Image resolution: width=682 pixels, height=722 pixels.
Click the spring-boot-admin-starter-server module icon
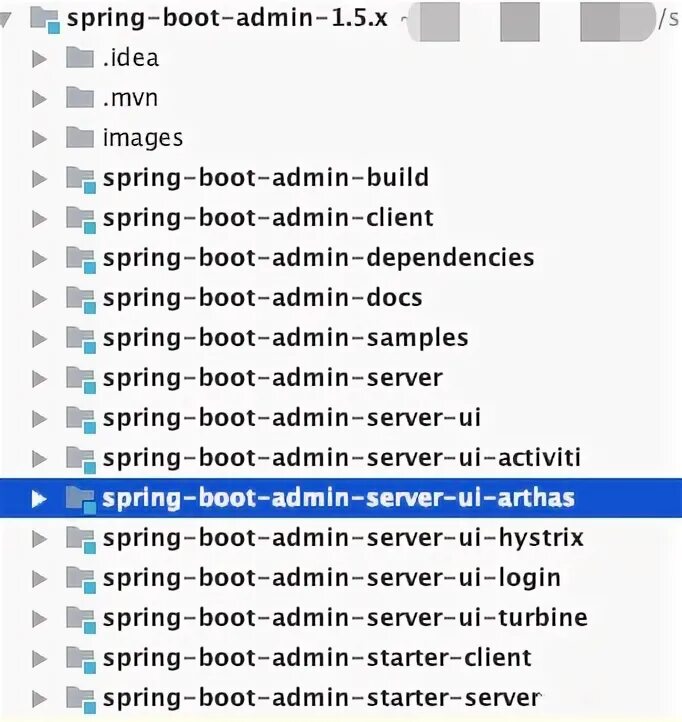pos(80,699)
